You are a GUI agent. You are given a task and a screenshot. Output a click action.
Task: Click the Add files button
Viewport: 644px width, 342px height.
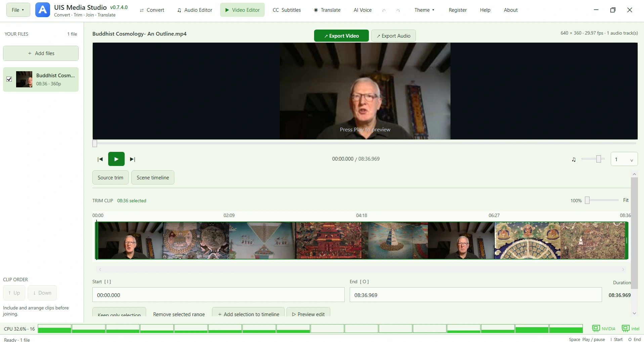(41, 53)
